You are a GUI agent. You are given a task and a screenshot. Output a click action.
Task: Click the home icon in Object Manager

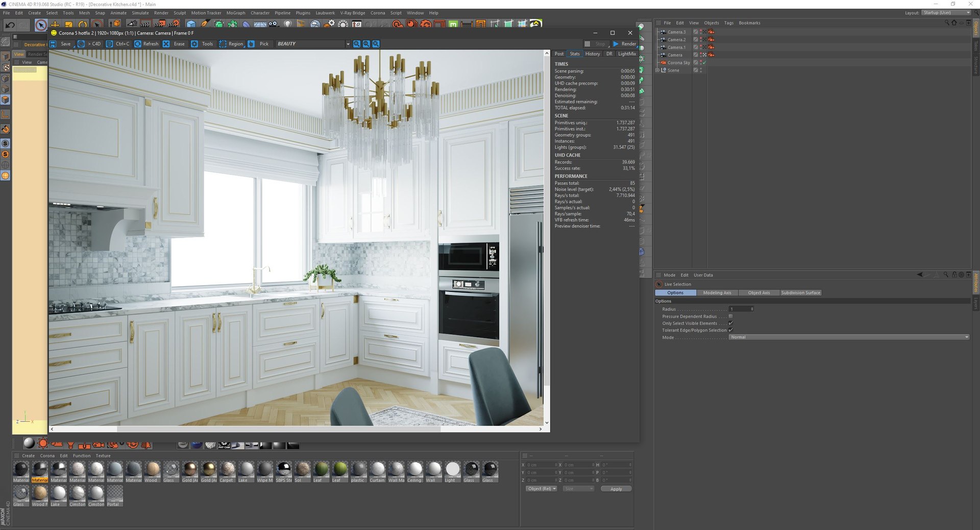coord(954,22)
